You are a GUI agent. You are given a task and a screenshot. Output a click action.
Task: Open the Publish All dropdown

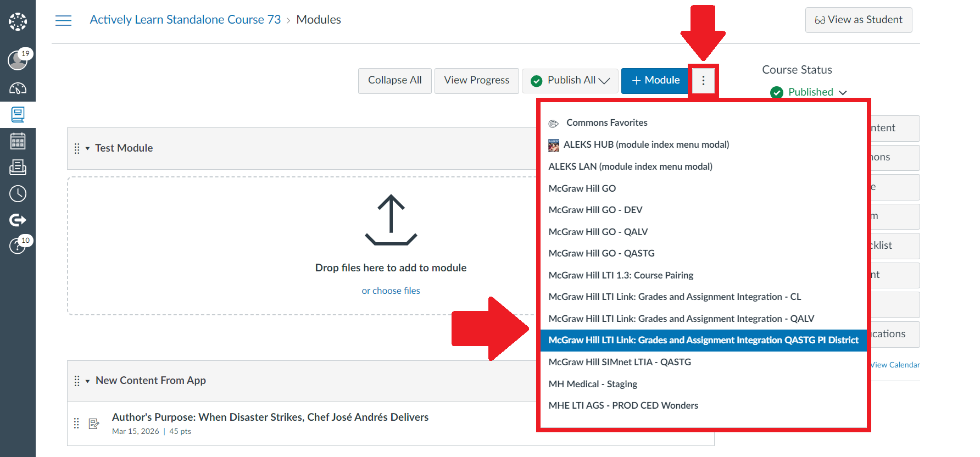click(570, 81)
